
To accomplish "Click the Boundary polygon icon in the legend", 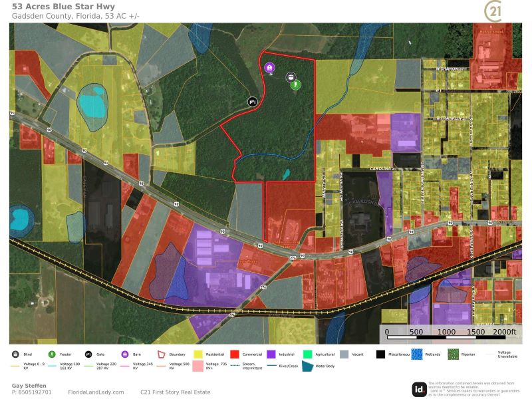I will point(162,354).
